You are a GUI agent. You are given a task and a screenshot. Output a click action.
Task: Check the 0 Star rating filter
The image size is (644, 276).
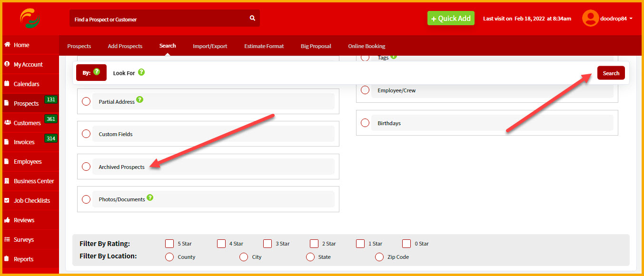(x=406, y=244)
